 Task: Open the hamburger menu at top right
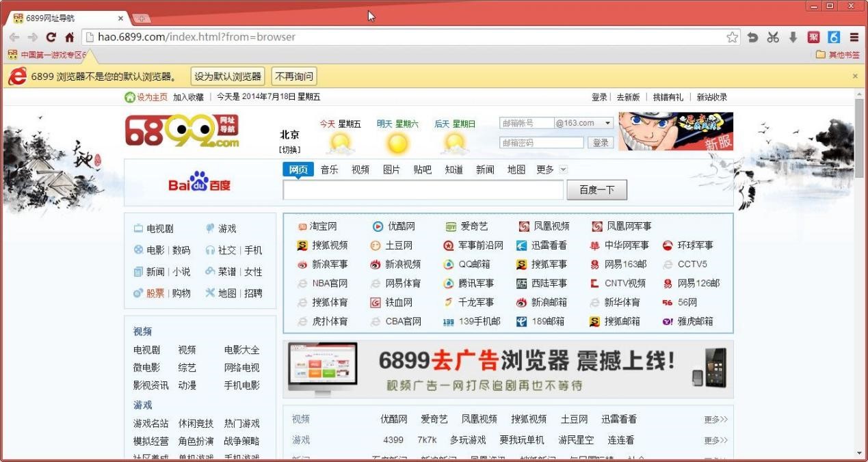click(x=853, y=38)
